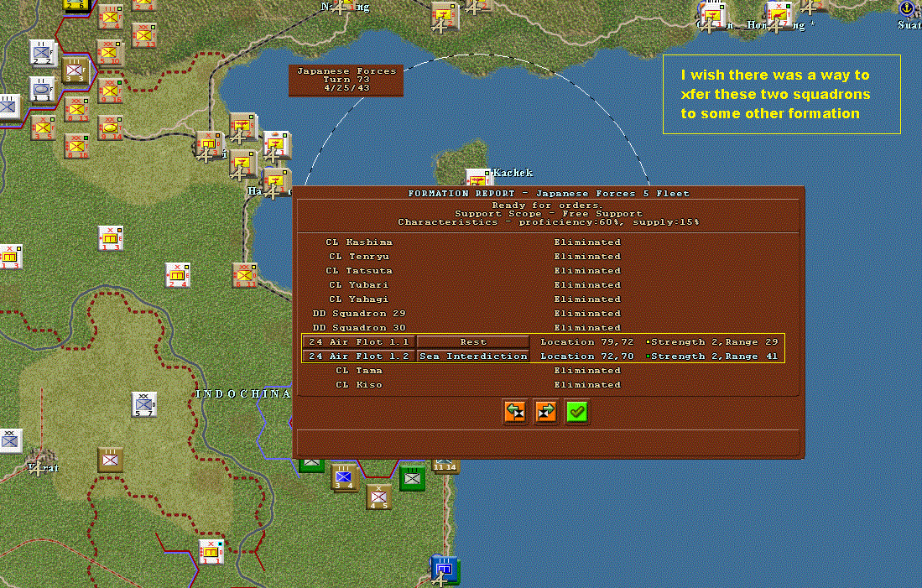Click Strength 2, Range 29 text
922x588 pixels.
[x=714, y=341]
